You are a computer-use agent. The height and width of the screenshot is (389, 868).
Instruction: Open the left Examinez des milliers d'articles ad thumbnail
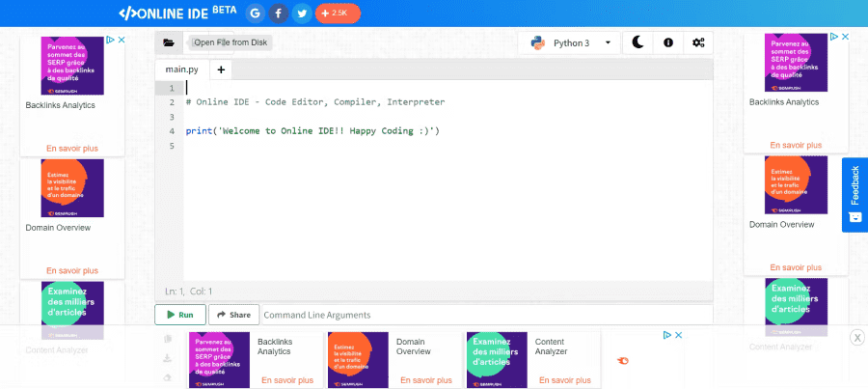click(x=72, y=310)
